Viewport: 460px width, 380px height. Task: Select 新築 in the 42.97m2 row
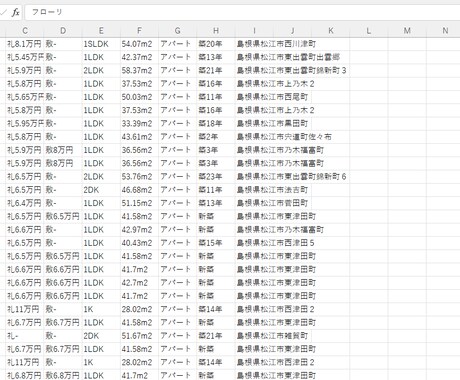click(216, 230)
